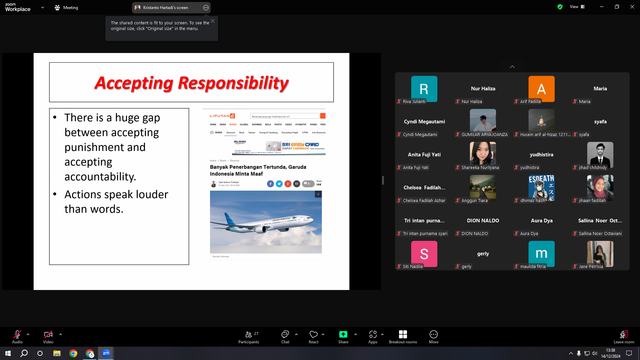Viewport: 640px width, 360px height.
Task: Select Arif Fadilla's orange A avatar
Action: click(541, 89)
